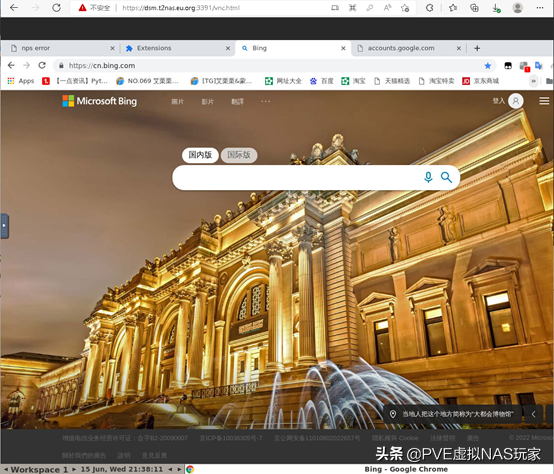Open the 百度 bookmark
The width and height of the screenshot is (554, 474).
tap(322, 81)
